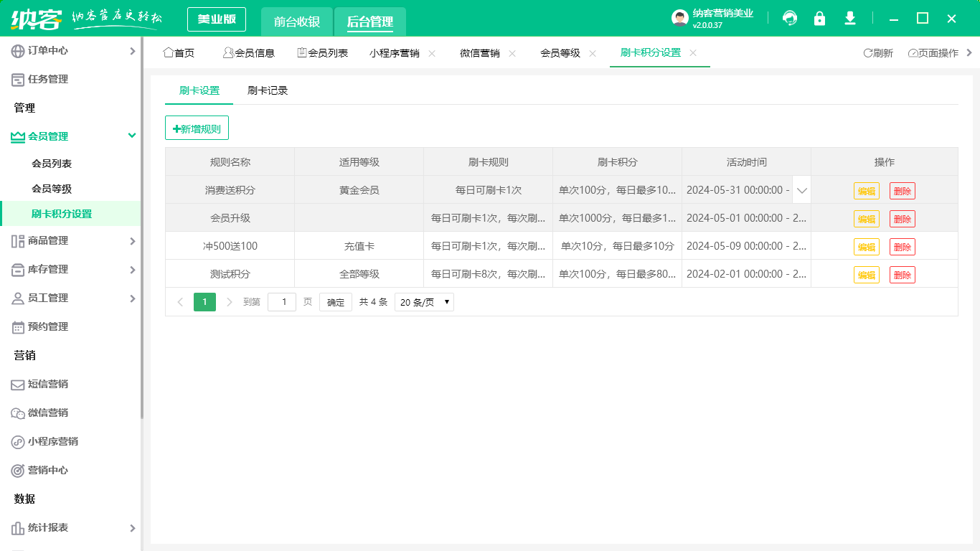Open the 统计报表 chart icon
Viewport: 980px width, 551px height.
tap(17, 527)
